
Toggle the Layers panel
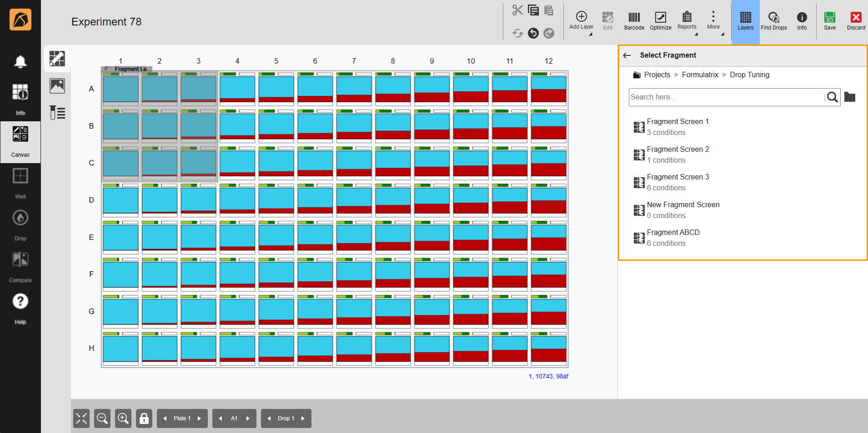(x=745, y=21)
